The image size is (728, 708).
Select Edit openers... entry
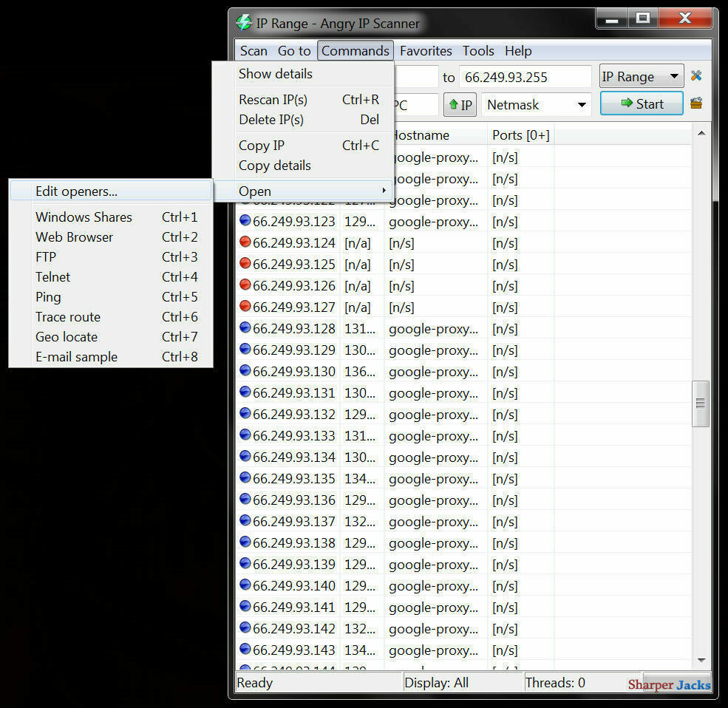tap(111, 191)
